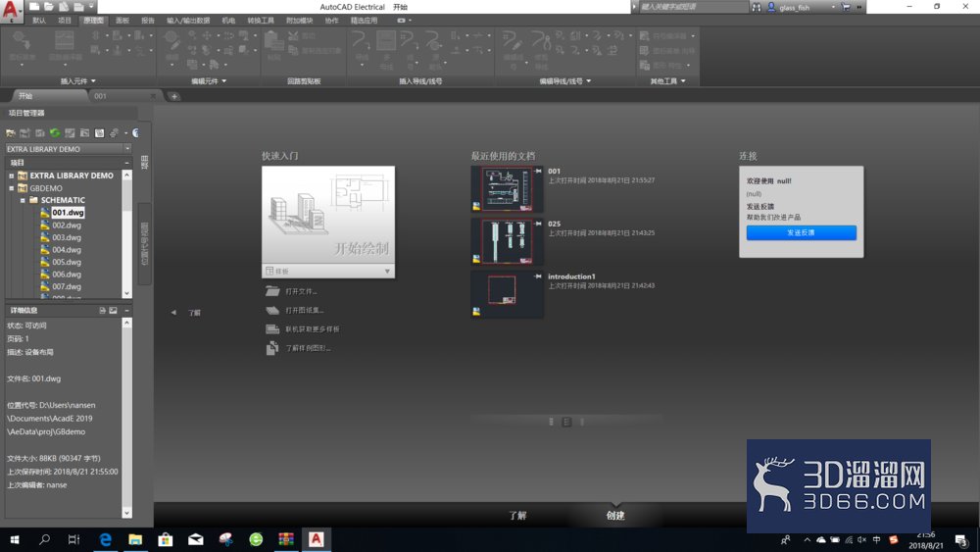Select 004.dwg in the project tree
The width and height of the screenshot is (980, 552).
tap(67, 249)
